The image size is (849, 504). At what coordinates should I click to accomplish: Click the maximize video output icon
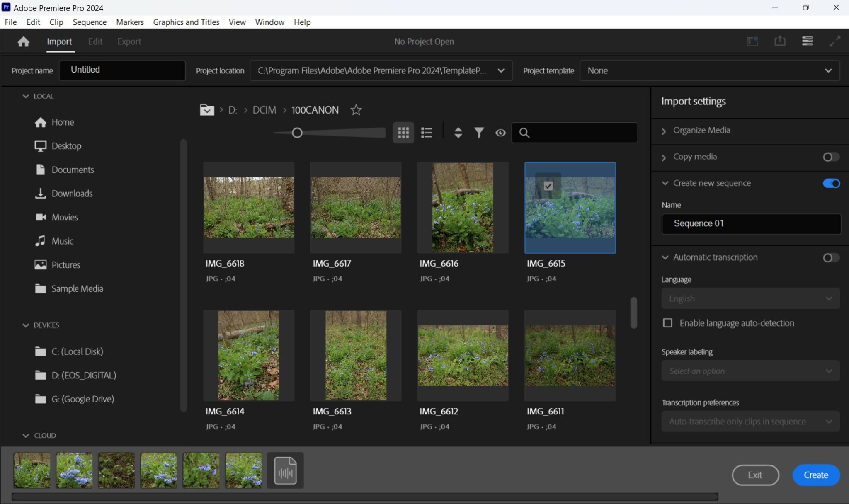pos(834,41)
